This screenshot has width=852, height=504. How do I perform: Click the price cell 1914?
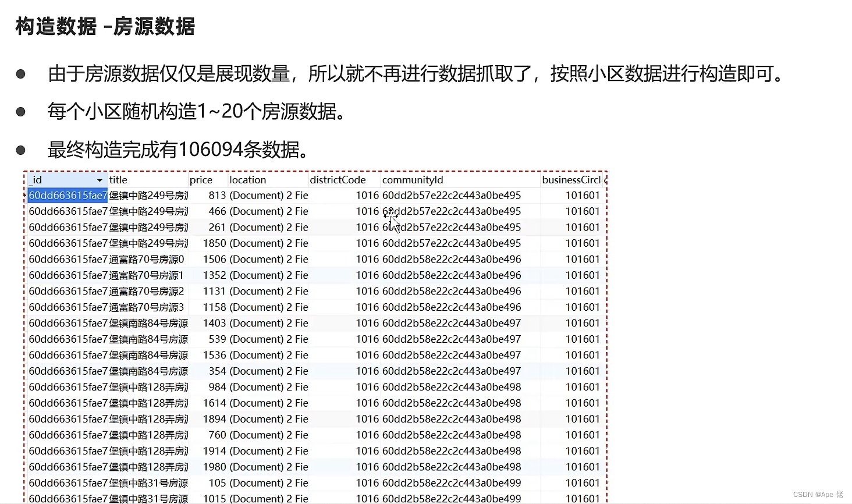click(208, 452)
